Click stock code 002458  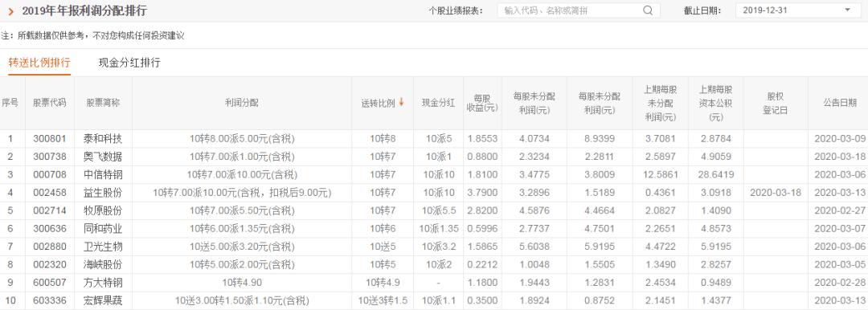pyautogui.click(x=50, y=193)
